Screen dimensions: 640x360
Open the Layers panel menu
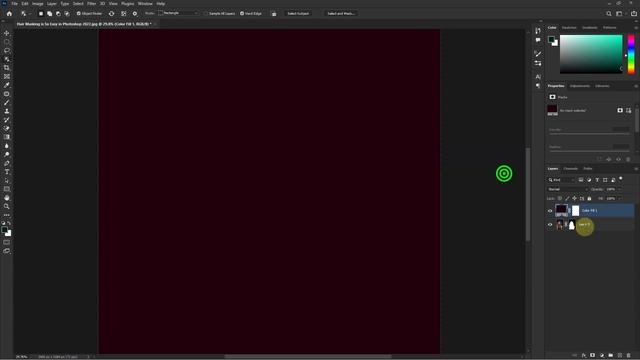click(636, 169)
